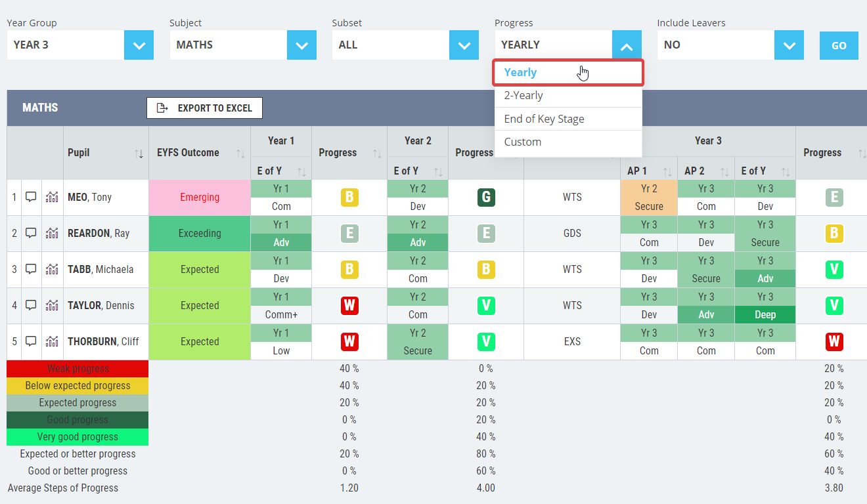Open comment icon for Tony Meo
This screenshot has width=867, height=504.
(x=31, y=197)
